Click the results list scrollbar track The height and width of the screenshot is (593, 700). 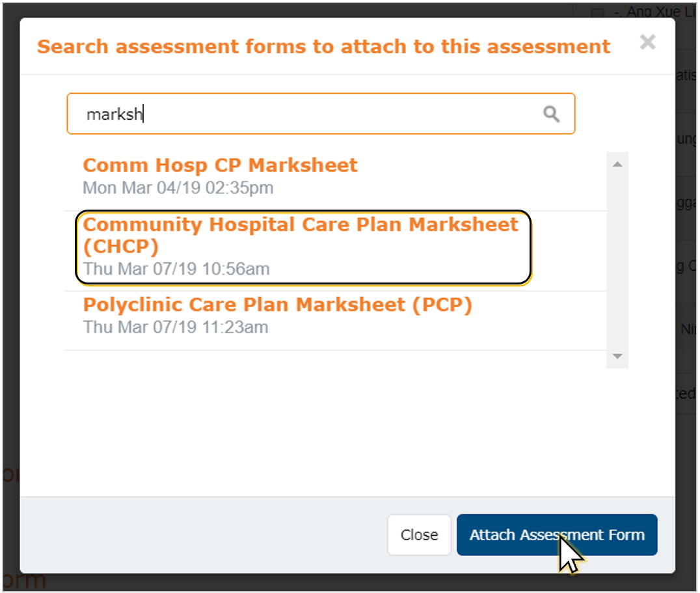617,260
